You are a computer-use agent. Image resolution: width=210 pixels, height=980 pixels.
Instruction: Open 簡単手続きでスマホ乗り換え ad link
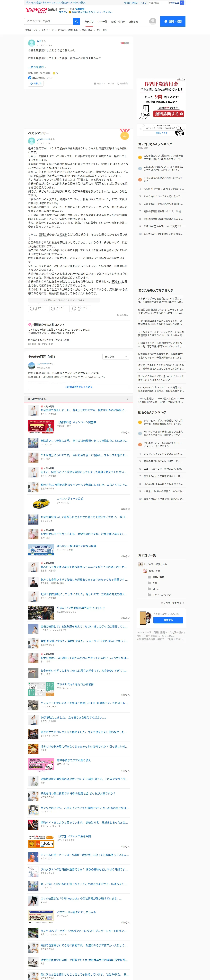(74, 760)
